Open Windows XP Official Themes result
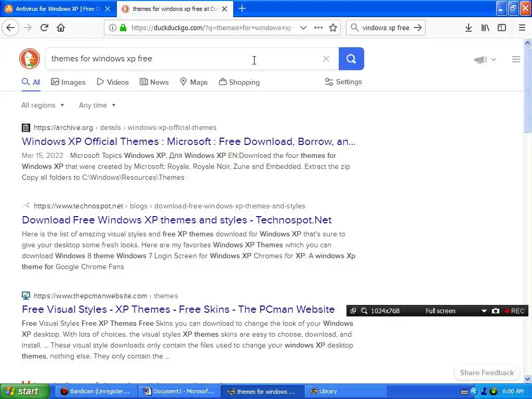The image size is (532, 399). coord(189,141)
